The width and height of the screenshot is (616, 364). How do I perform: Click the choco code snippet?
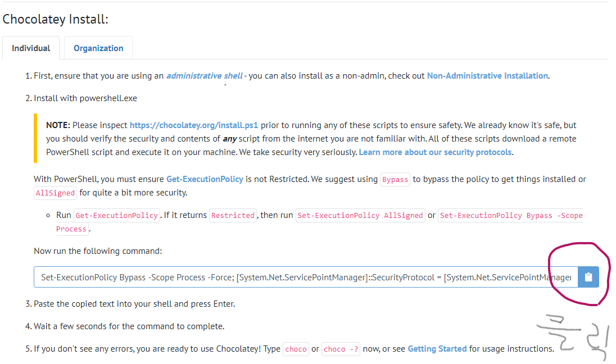click(x=296, y=349)
